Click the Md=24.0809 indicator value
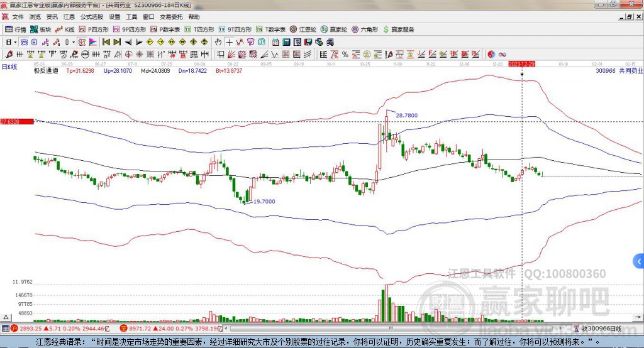 pos(155,70)
